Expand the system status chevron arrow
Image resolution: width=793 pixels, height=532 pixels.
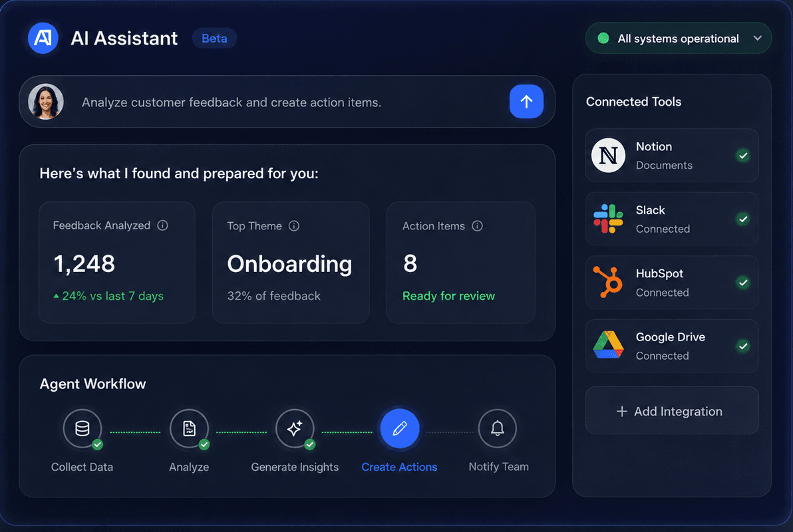pos(757,38)
